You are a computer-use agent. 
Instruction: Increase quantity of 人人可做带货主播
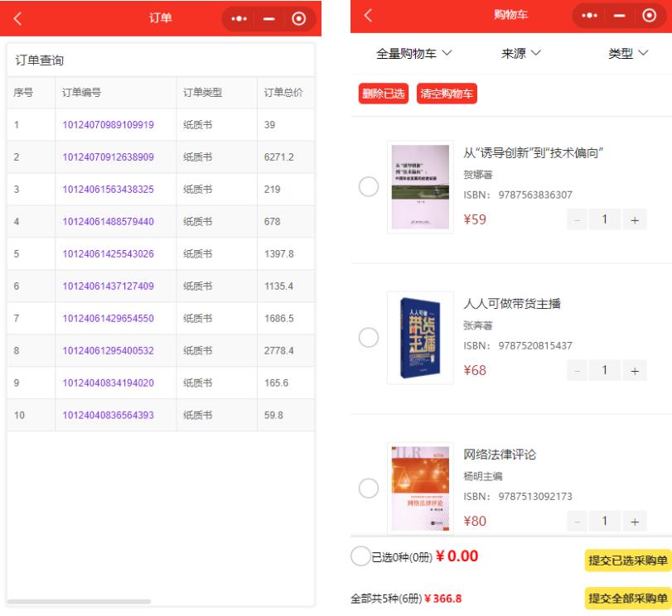pos(635,370)
